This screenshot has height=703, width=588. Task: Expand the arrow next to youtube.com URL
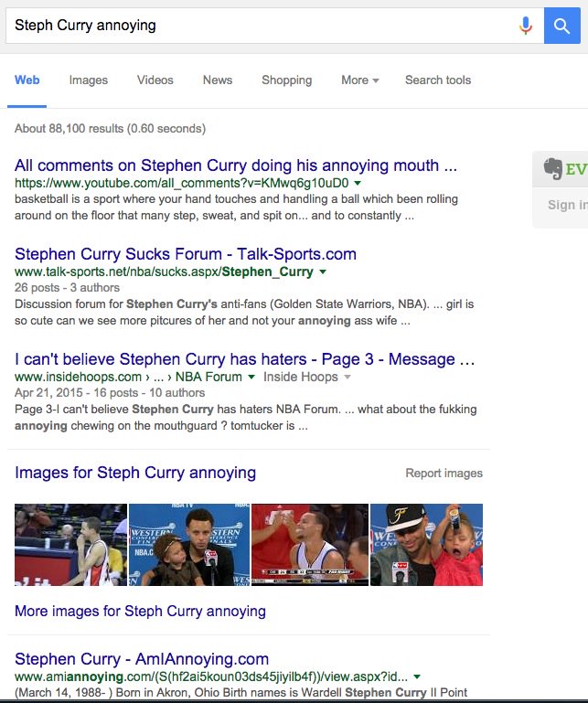coord(358,183)
